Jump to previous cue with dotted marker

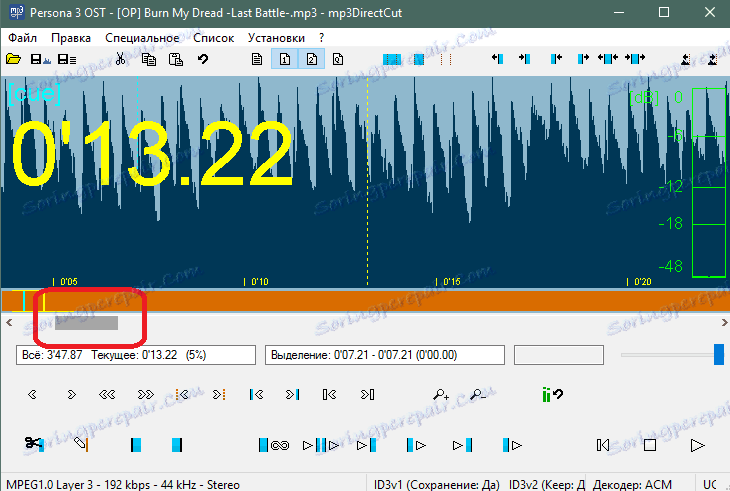point(182,395)
